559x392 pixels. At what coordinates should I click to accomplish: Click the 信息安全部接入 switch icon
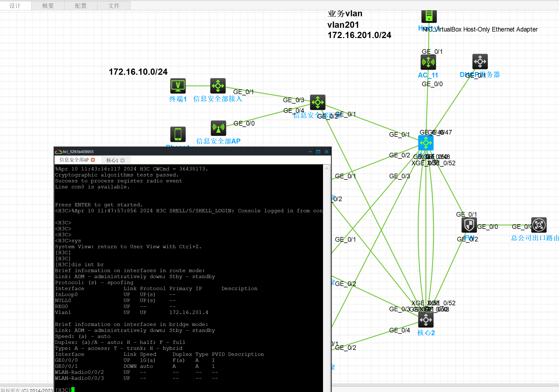point(218,86)
